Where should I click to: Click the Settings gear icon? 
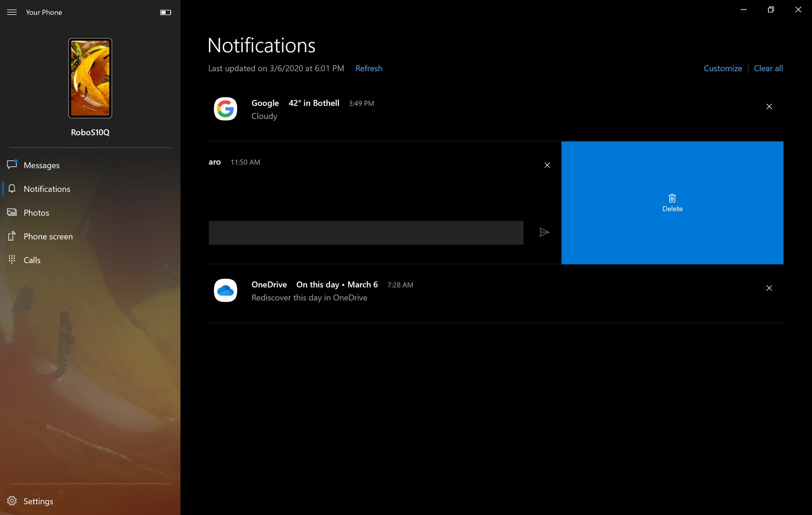point(11,501)
